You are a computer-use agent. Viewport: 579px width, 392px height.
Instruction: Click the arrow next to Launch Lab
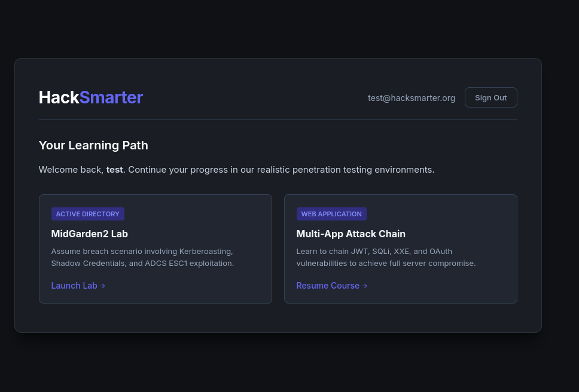103,286
